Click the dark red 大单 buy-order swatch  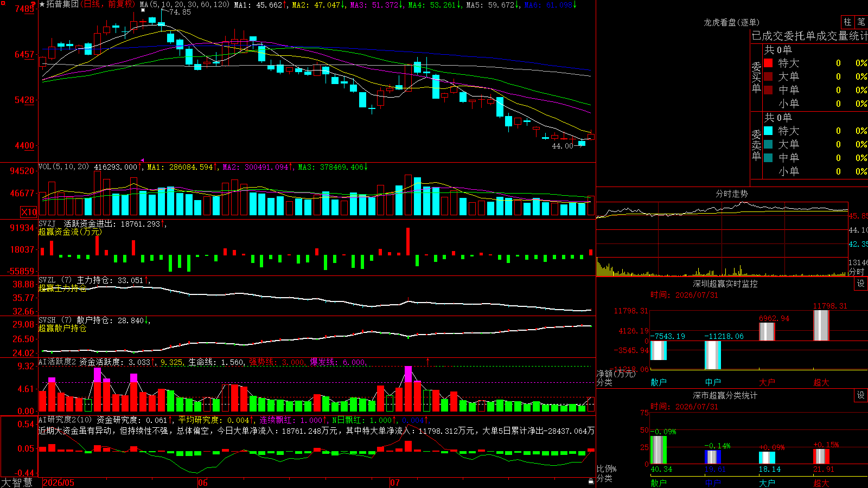tap(768, 76)
